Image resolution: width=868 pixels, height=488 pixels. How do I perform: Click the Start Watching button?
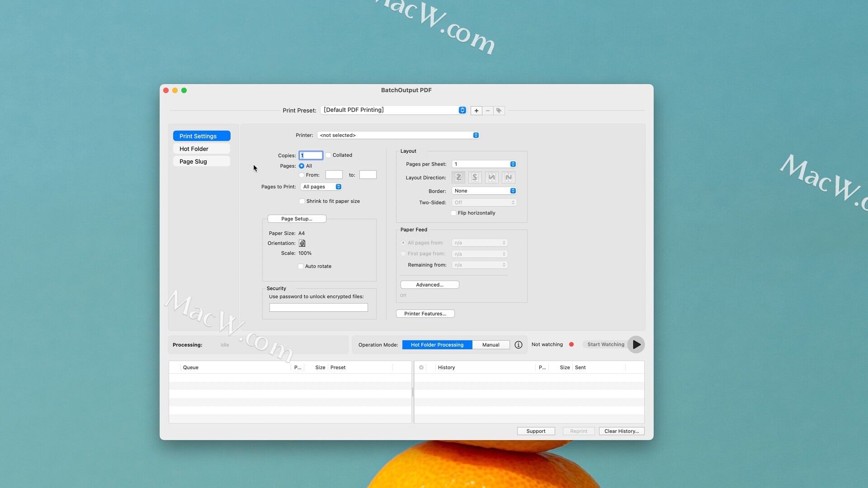tap(606, 344)
